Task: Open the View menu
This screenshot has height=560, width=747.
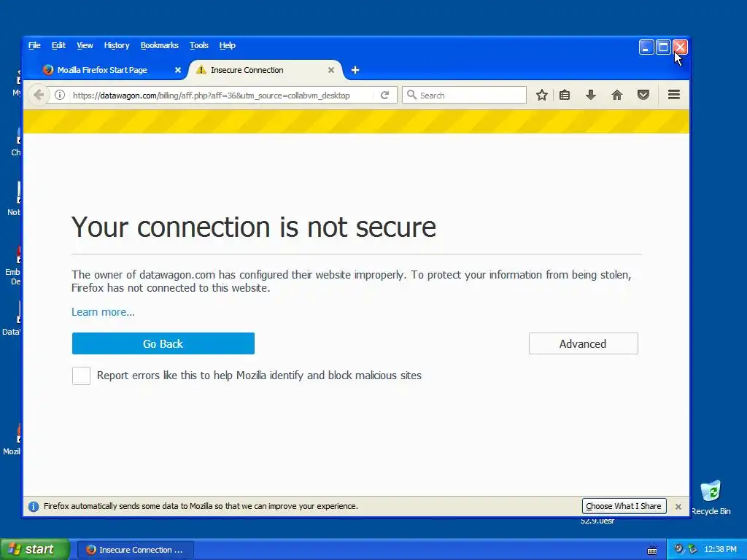Action: coord(85,45)
